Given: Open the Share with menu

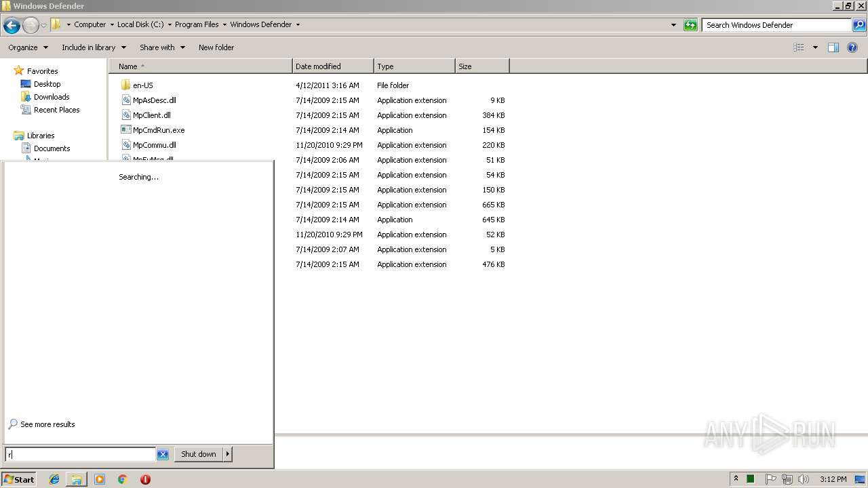Looking at the screenshot, I should pyautogui.click(x=162, y=47).
